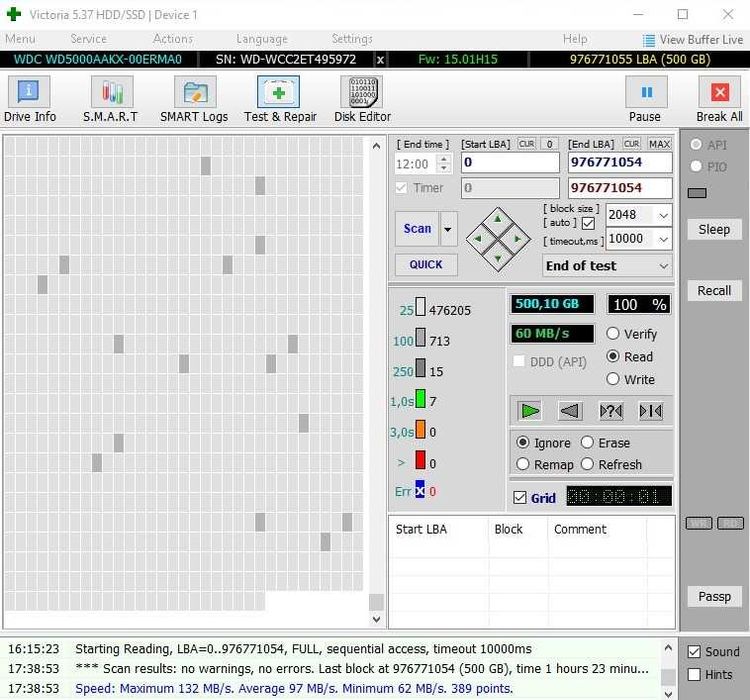
Task: Select the butterfly scan mode icon
Action: [x=651, y=411]
